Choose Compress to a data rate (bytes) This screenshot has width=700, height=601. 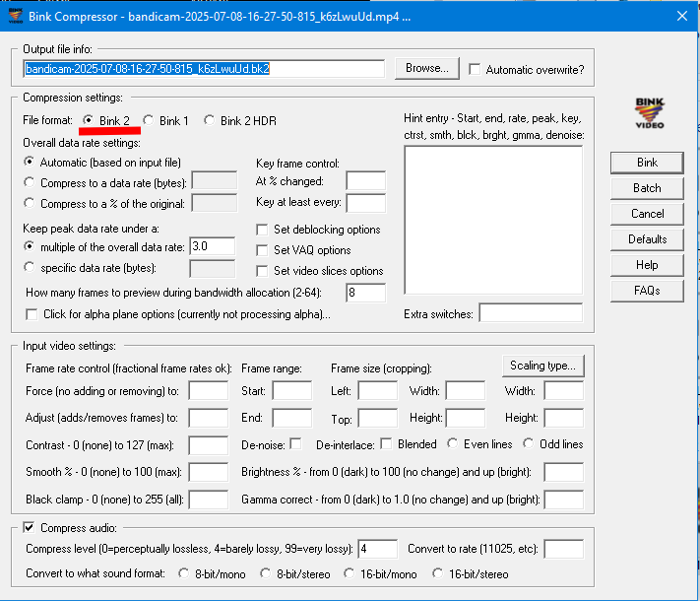31,183
